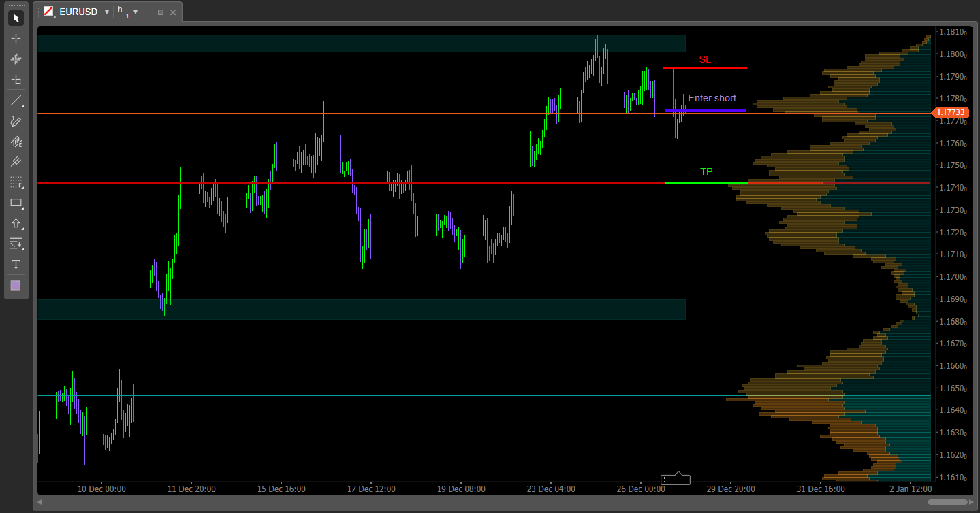
Task: Detach the EURUSD chart into new window
Action: click(x=161, y=12)
